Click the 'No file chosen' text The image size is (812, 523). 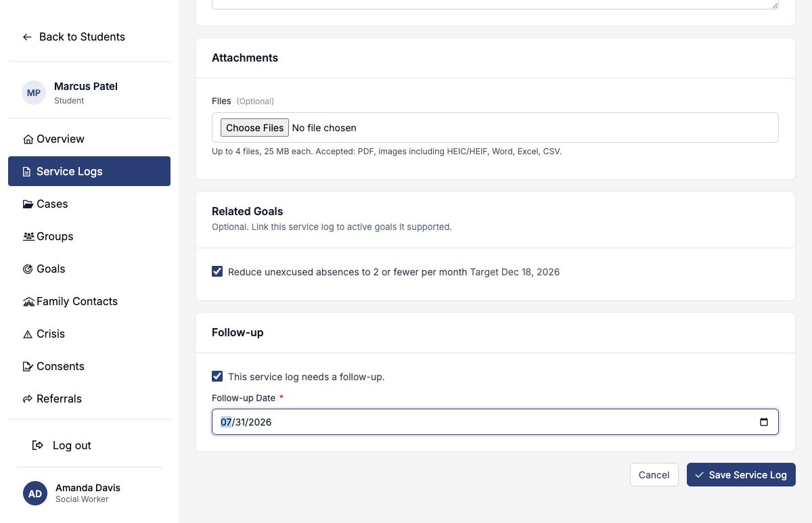coord(324,128)
